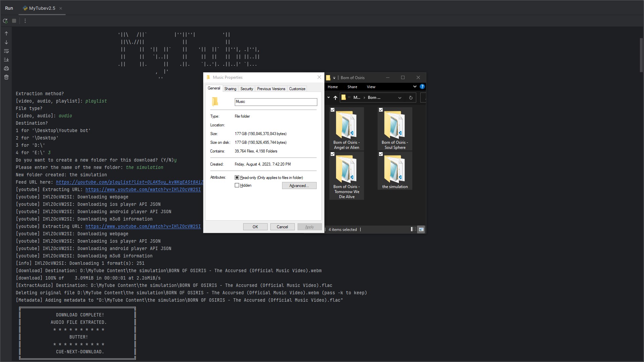Open address bar history dropdown arrow
The width and height of the screenshot is (644, 362).
pyautogui.click(x=399, y=98)
